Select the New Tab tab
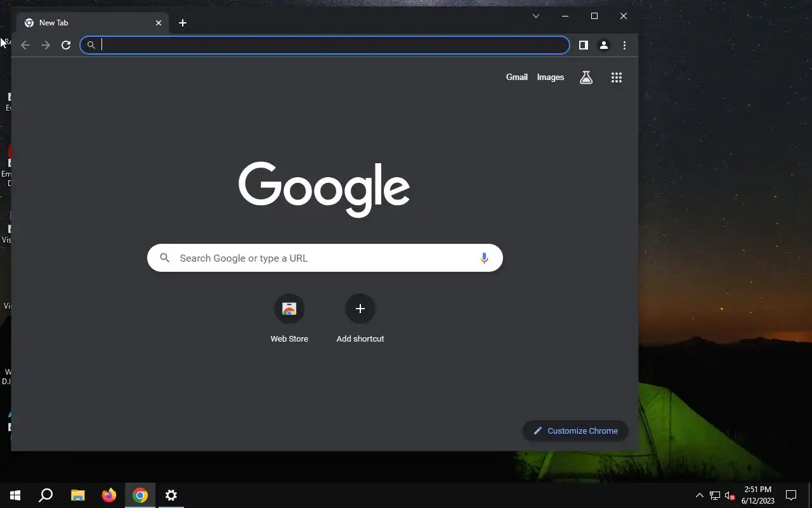Screen dimensions: 812x508 (93, 23)
